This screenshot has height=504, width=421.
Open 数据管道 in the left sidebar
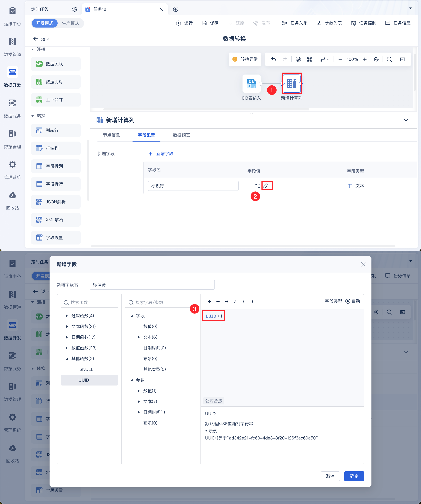[x=13, y=47]
